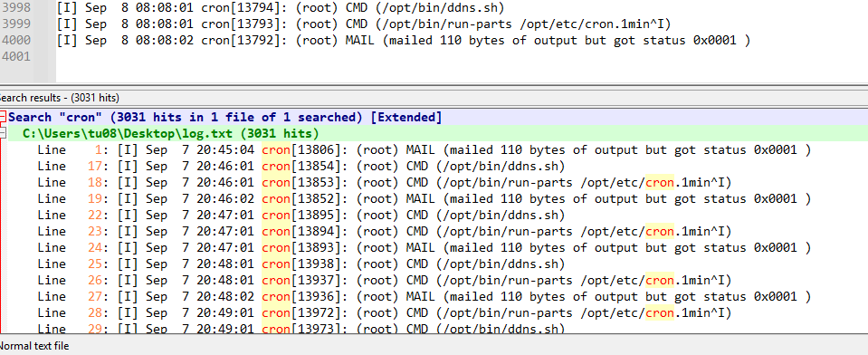Click line number 4001 in editor margin
This screenshot has height=355, width=868.
16,56
